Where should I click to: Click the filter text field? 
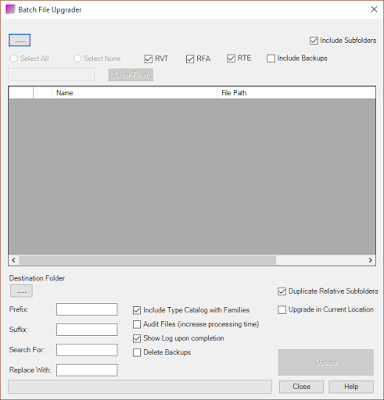pyautogui.click(x=51, y=74)
